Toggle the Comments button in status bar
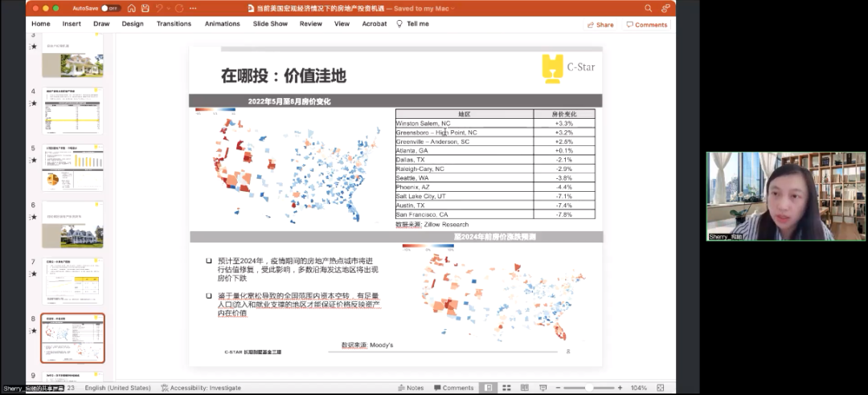The height and width of the screenshot is (395, 868). pos(454,388)
